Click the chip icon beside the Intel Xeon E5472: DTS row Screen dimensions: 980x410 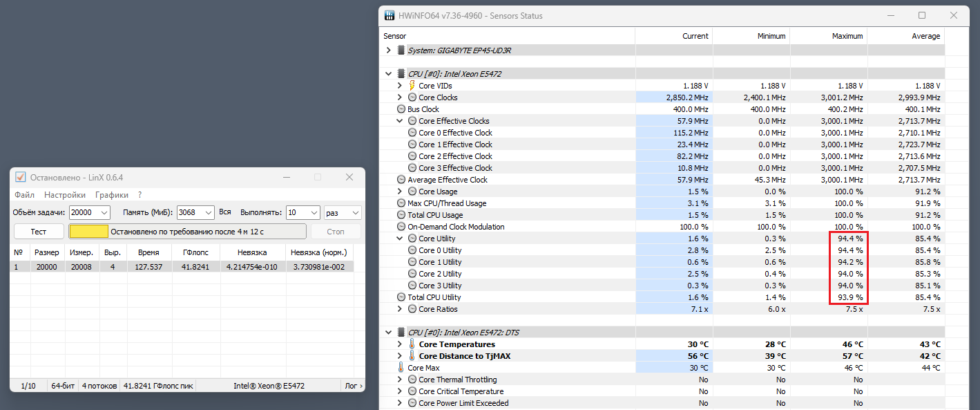(401, 333)
